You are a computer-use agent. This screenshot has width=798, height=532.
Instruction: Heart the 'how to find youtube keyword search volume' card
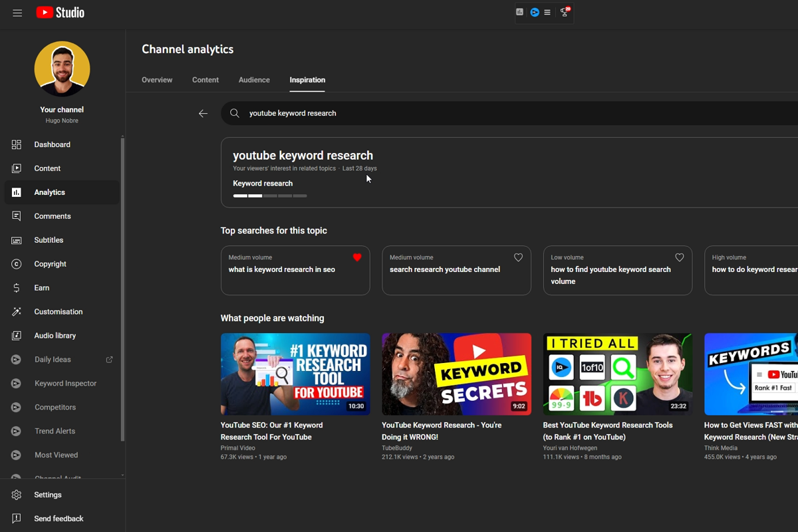[x=679, y=257]
